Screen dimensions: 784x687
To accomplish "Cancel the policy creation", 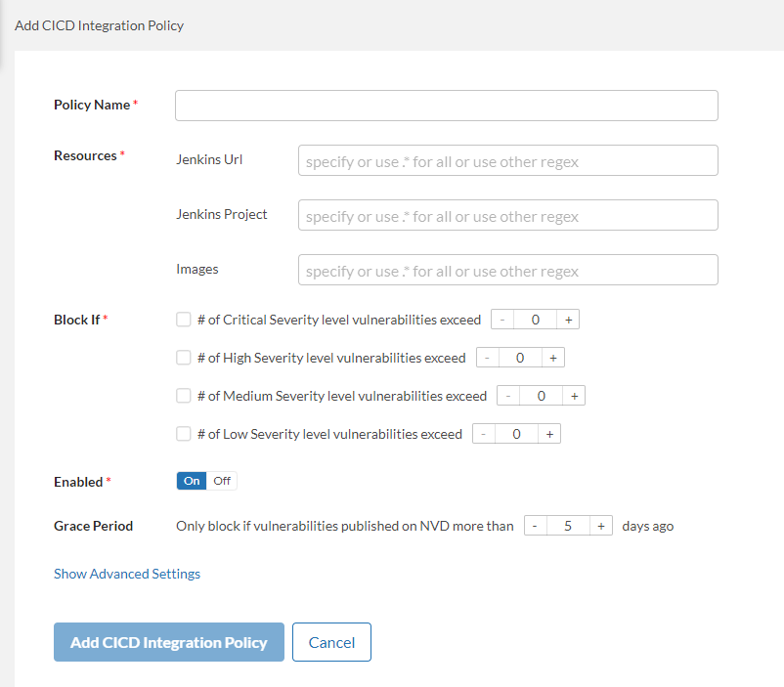I will [331, 642].
